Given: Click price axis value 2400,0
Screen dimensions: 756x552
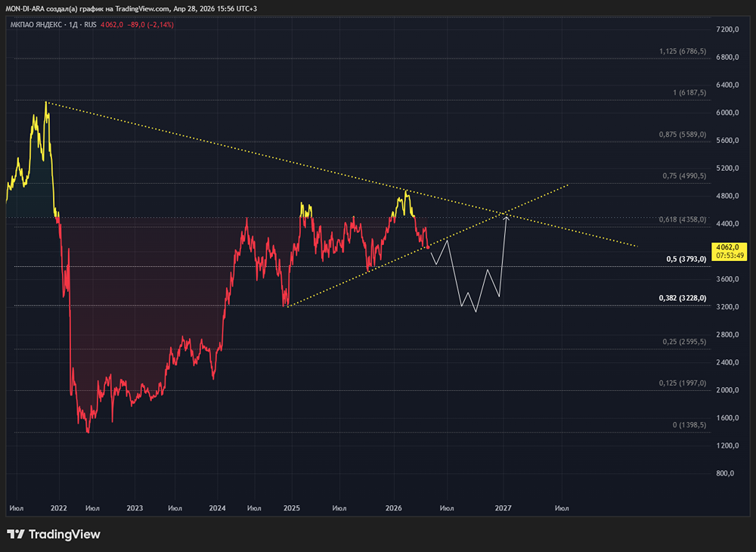Looking at the screenshot, I should tap(727, 362).
